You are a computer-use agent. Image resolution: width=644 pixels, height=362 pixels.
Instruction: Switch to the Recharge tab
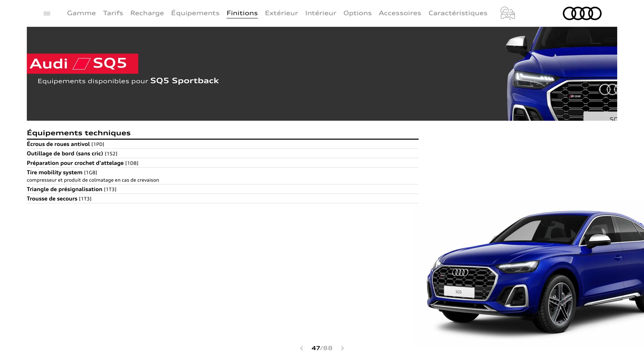click(x=147, y=13)
